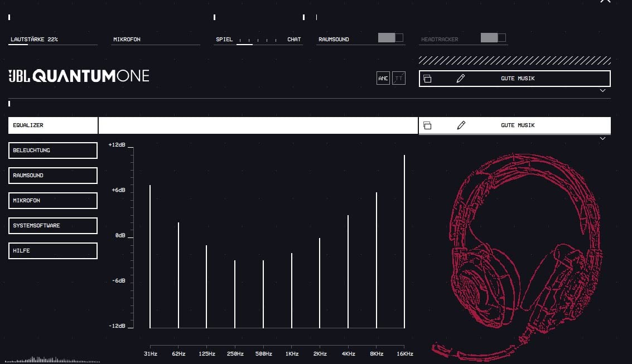Expand the top profile dropdown chevron

(602, 91)
